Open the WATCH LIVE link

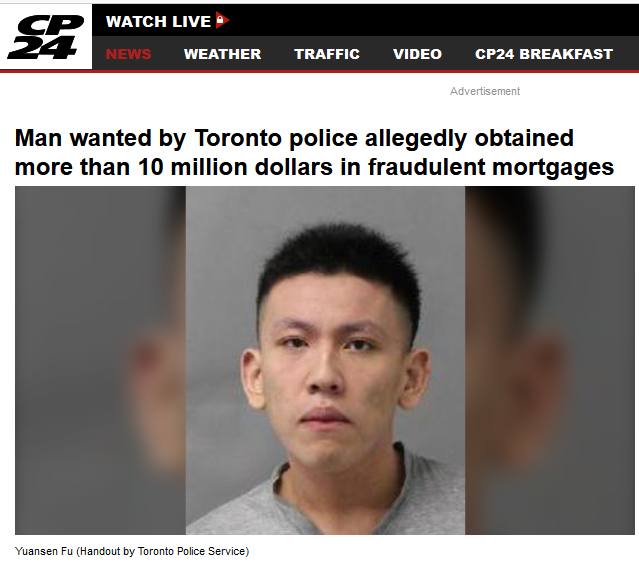coord(158,21)
